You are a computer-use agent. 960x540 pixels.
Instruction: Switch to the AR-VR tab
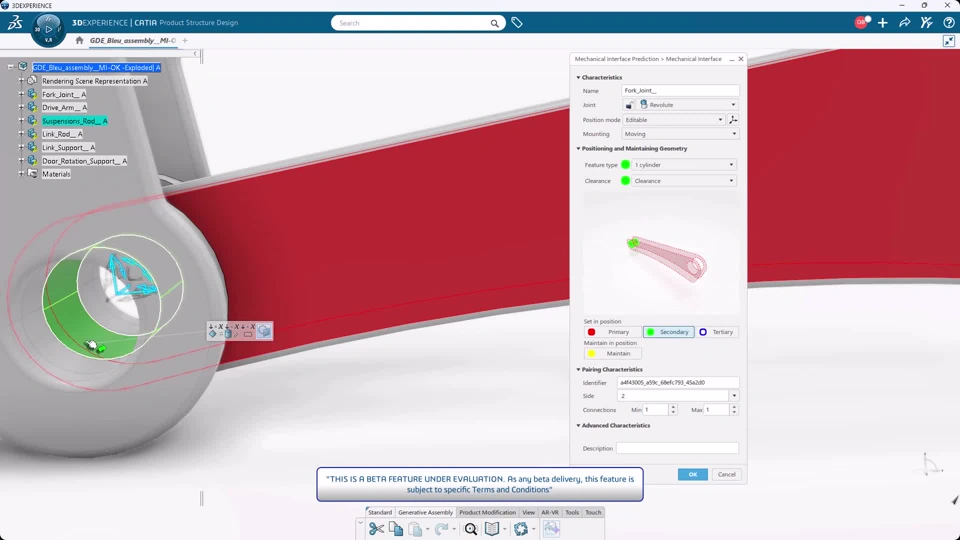coord(550,512)
